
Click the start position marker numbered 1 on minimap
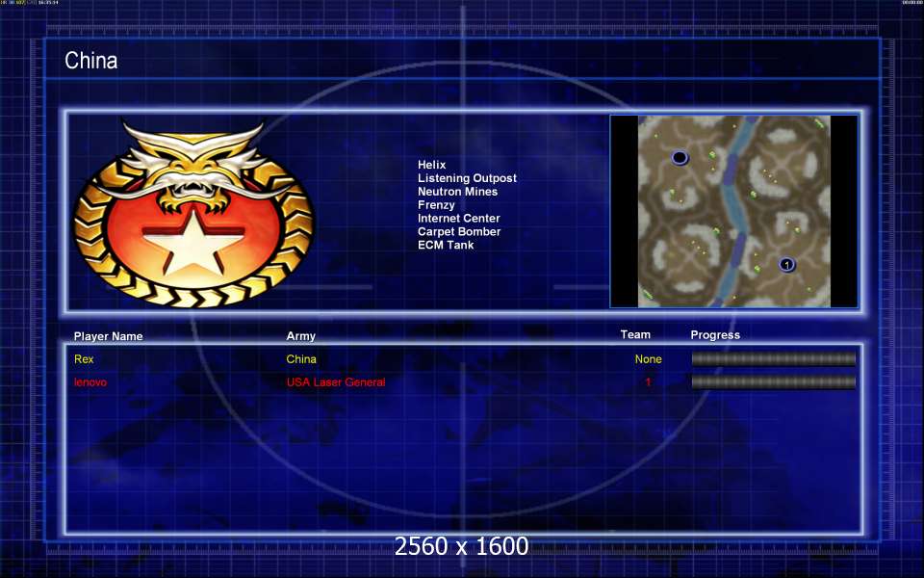point(786,265)
